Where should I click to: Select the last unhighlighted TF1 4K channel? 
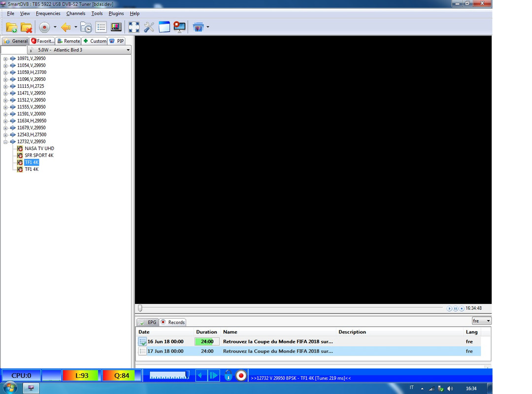32,169
